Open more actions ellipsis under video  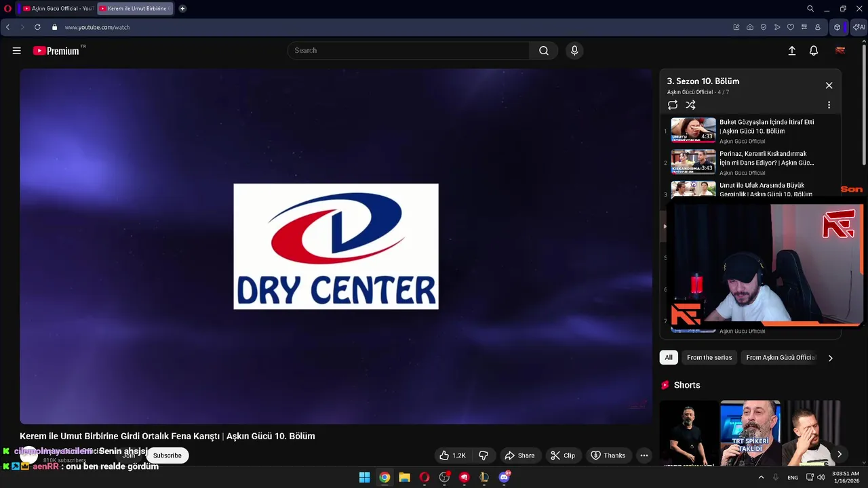(644, 455)
